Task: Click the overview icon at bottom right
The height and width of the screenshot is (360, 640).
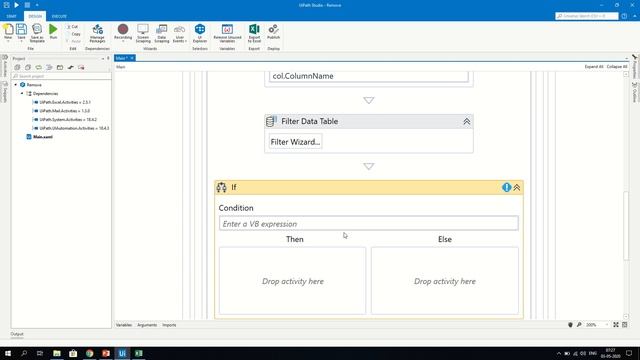Action: pos(624,325)
